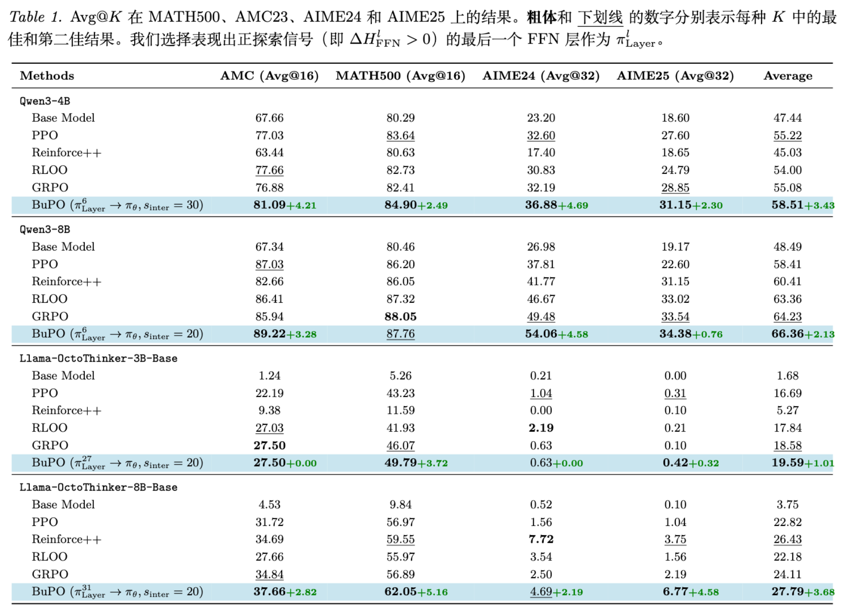Select the highlighted BuPO row label under Qwen3-4B

tap(117, 205)
